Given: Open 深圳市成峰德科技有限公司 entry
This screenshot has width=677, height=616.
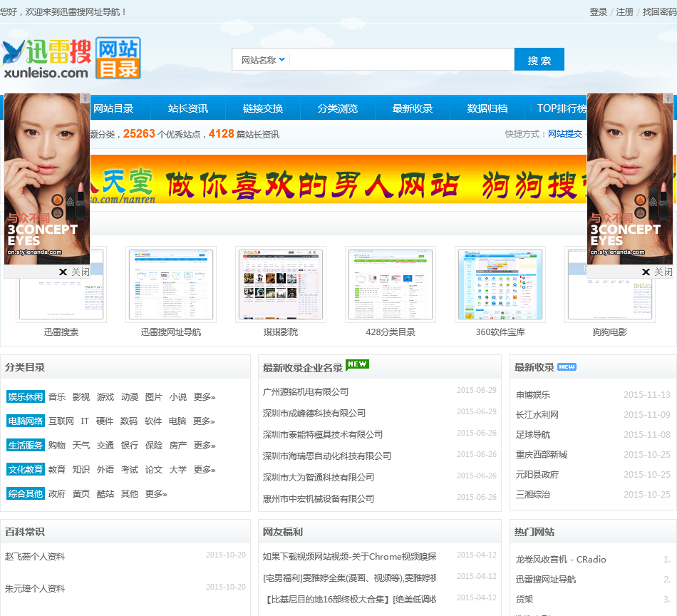Looking at the screenshot, I should point(314,413).
